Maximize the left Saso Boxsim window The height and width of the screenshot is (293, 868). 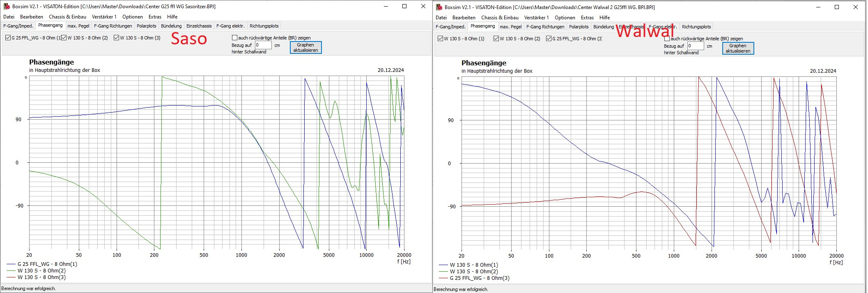point(404,6)
